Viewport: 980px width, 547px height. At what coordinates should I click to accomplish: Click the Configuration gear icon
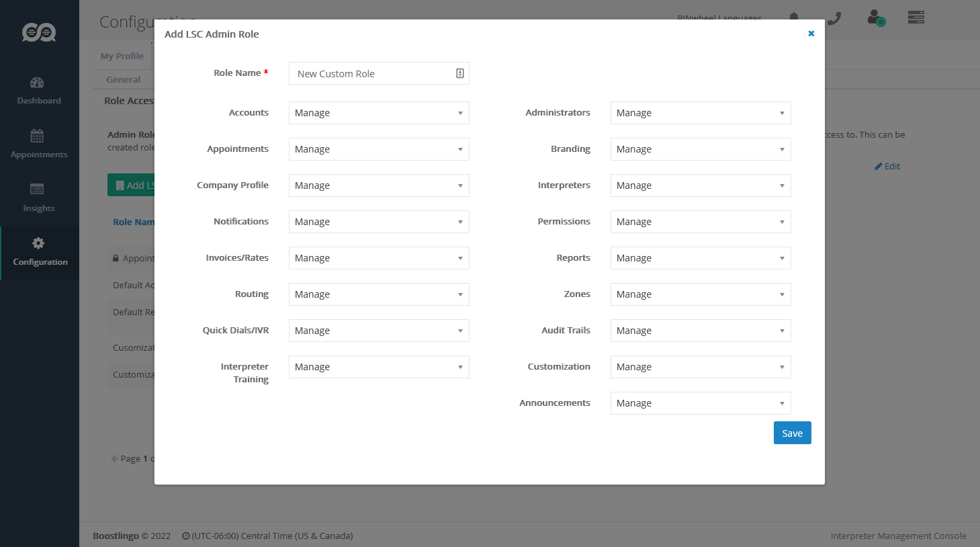(x=38, y=243)
